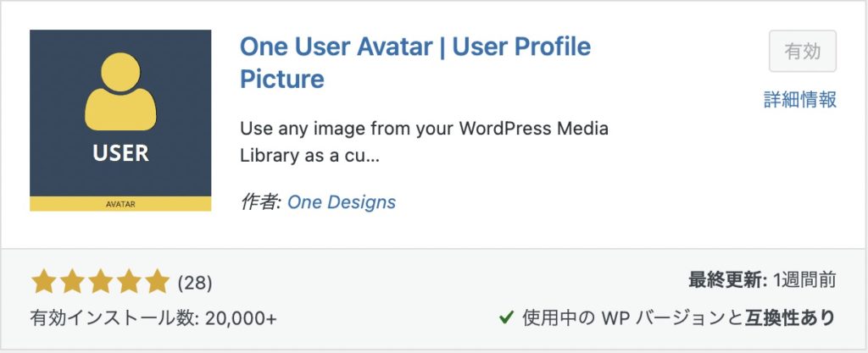Click the 有効インストール数 20,000+ text
This screenshot has width=868, height=353.
coord(153,318)
